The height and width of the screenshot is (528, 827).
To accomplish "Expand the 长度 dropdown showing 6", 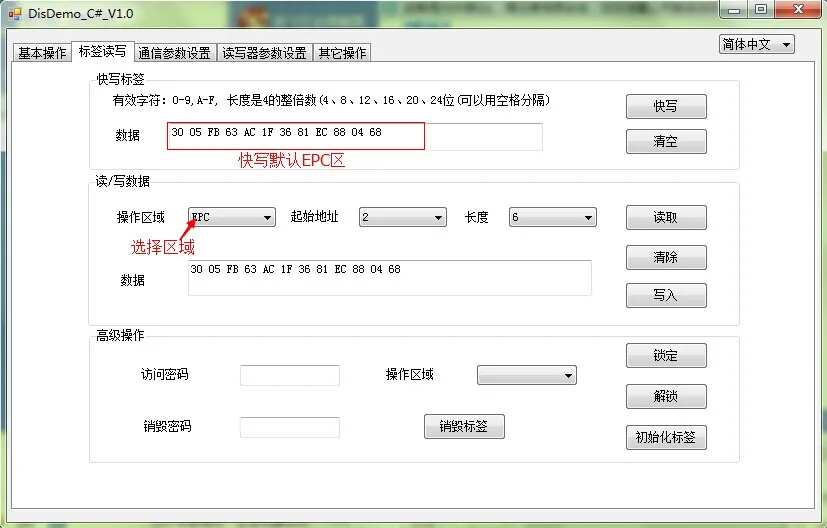I will pyautogui.click(x=552, y=217).
